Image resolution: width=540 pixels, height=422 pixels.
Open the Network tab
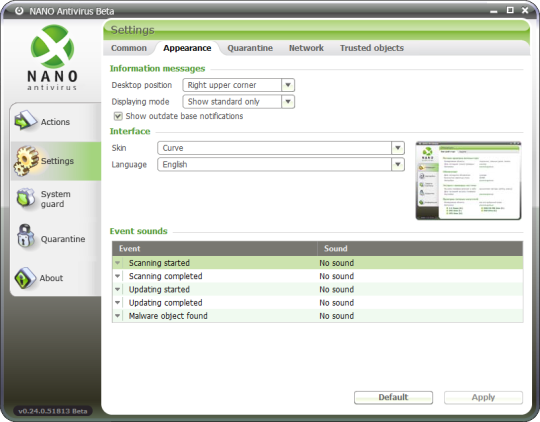(306, 48)
